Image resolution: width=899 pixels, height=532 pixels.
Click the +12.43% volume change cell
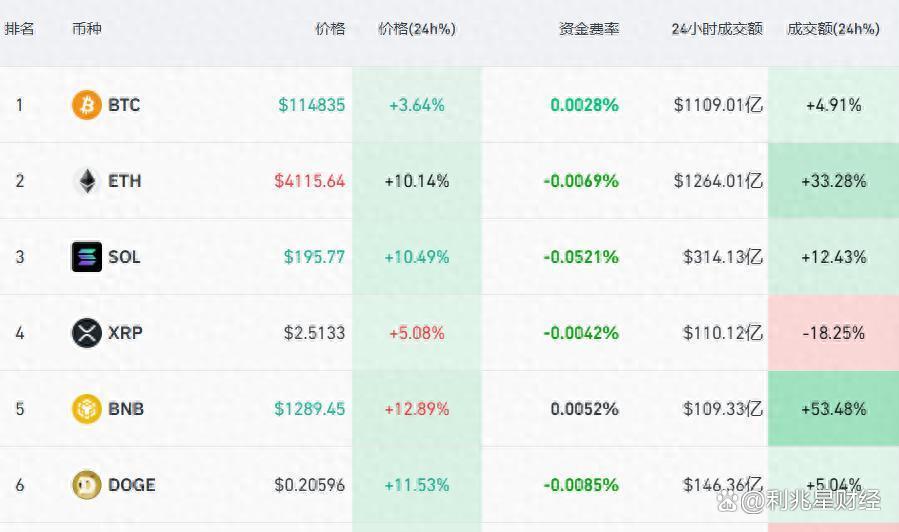[x=834, y=257]
